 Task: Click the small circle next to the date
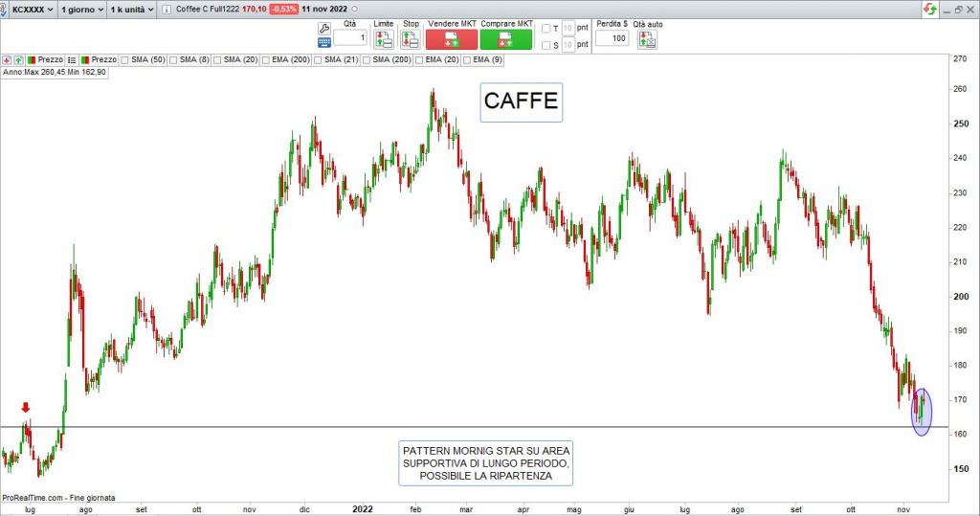pos(355,10)
